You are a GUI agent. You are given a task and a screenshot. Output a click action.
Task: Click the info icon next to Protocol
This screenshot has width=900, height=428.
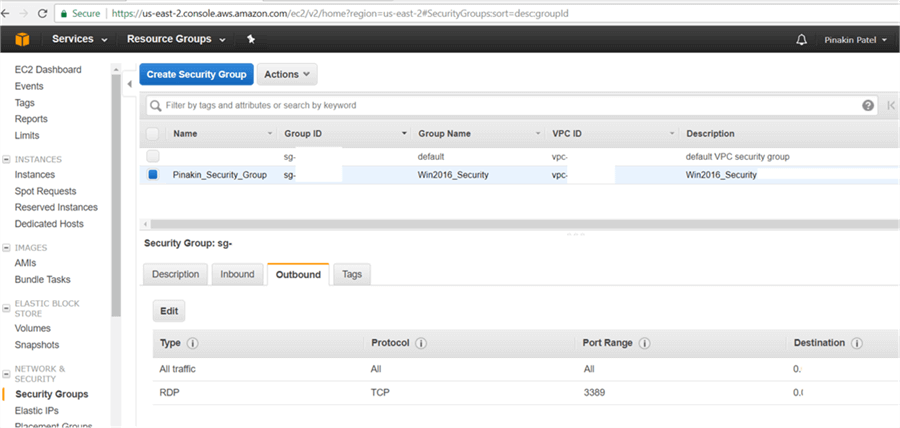[420, 343]
